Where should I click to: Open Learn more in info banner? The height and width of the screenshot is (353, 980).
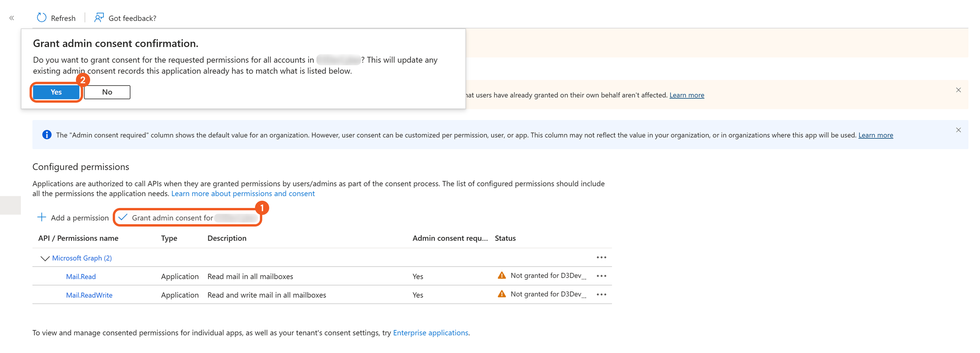tap(875, 135)
